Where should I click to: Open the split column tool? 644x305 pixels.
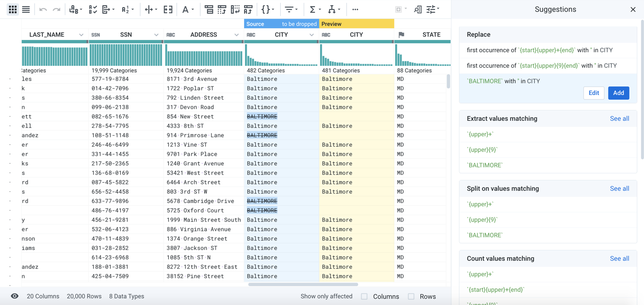pyautogui.click(x=151, y=9)
